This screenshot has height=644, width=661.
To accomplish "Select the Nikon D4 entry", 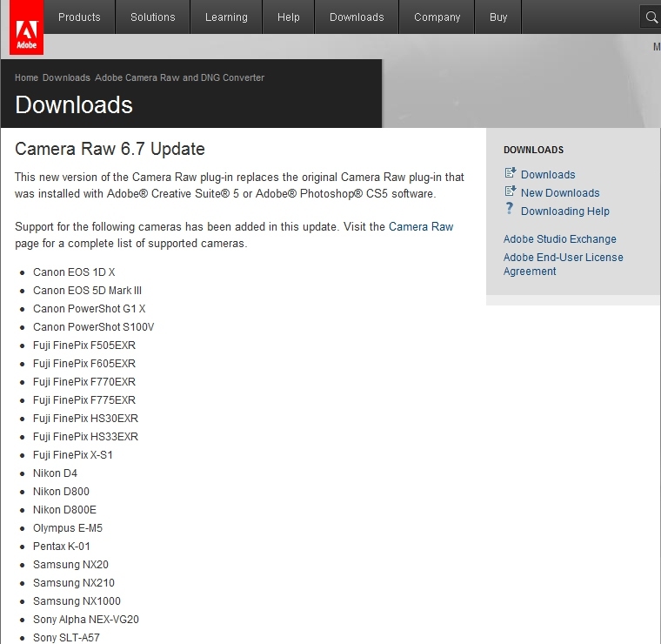I will 55,473.
